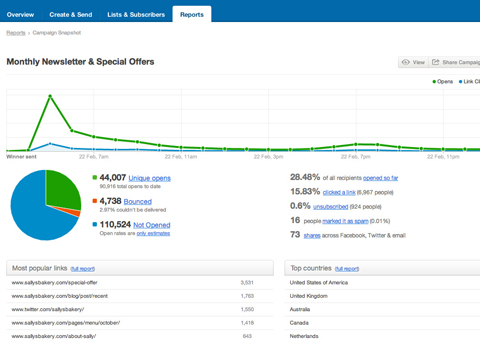Click the 3,531 click count value
Image resolution: width=480 pixels, height=360 pixels.
pos(247,283)
